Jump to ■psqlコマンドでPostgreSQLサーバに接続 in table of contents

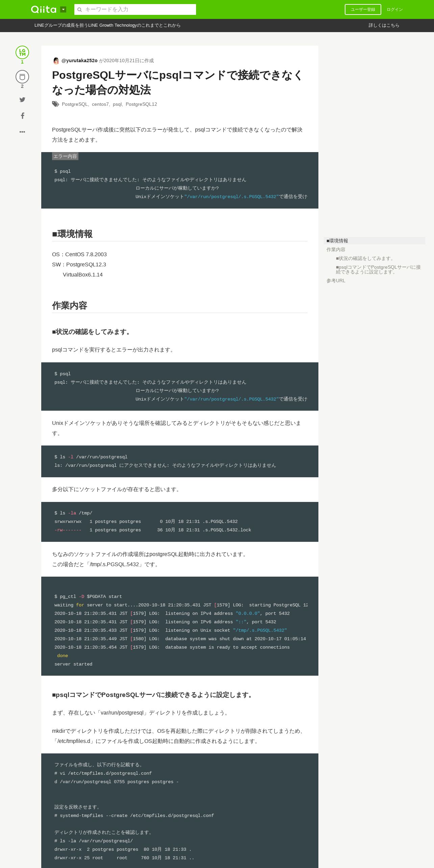click(x=378, y=269)
